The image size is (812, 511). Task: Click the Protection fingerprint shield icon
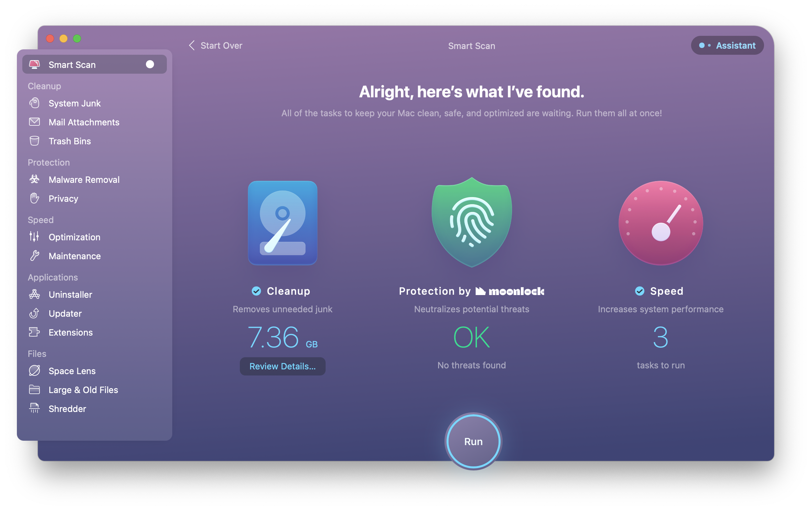tap(471, 224)
